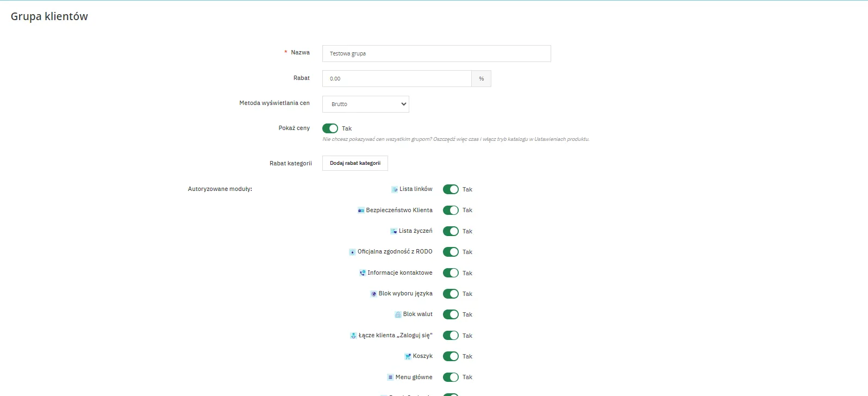Turn off the Lista linków toggle
Screen dimensions: 868x396
pyautogui.click(x=451, y=189)
